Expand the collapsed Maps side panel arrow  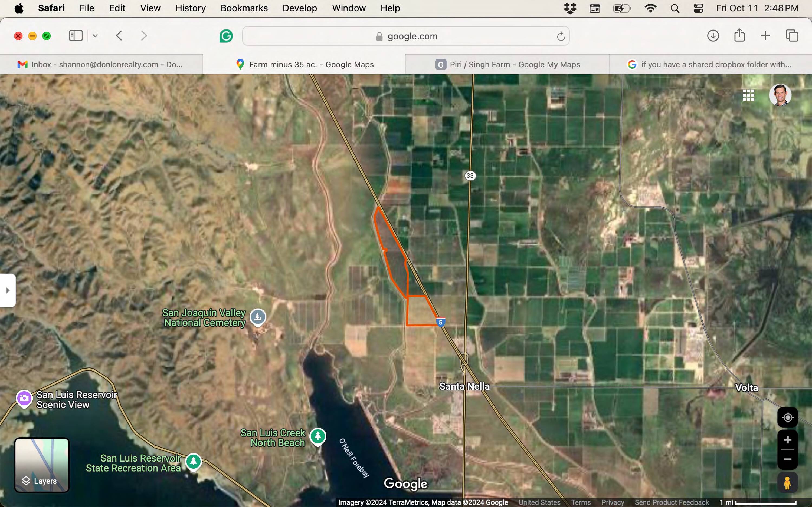tap(8, 290)
